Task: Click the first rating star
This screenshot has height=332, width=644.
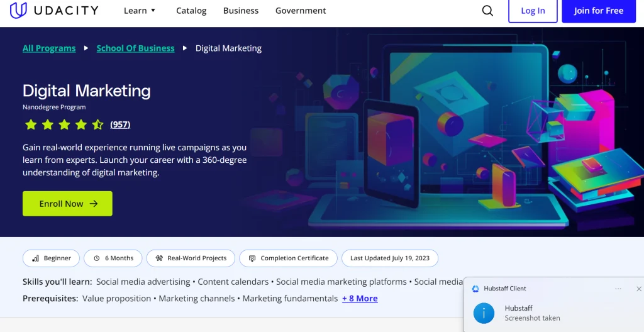Action: tap(31, 124)
